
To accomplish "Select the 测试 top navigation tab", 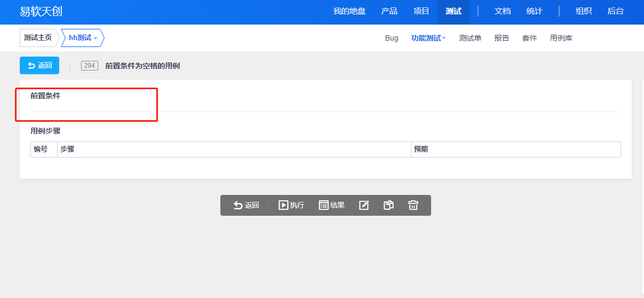I will tap(454, 11).
